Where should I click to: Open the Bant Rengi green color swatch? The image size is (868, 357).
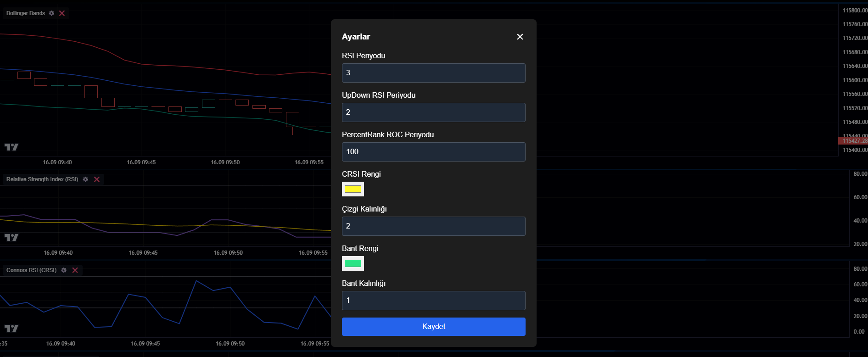pyautogui.click(x=353, y=263)
